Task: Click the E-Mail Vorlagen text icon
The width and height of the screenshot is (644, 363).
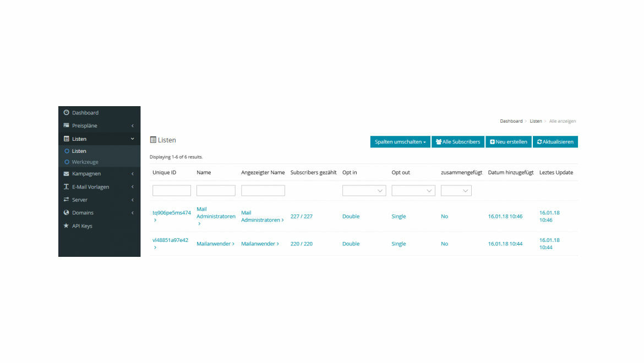Action: tap(66, 186)
